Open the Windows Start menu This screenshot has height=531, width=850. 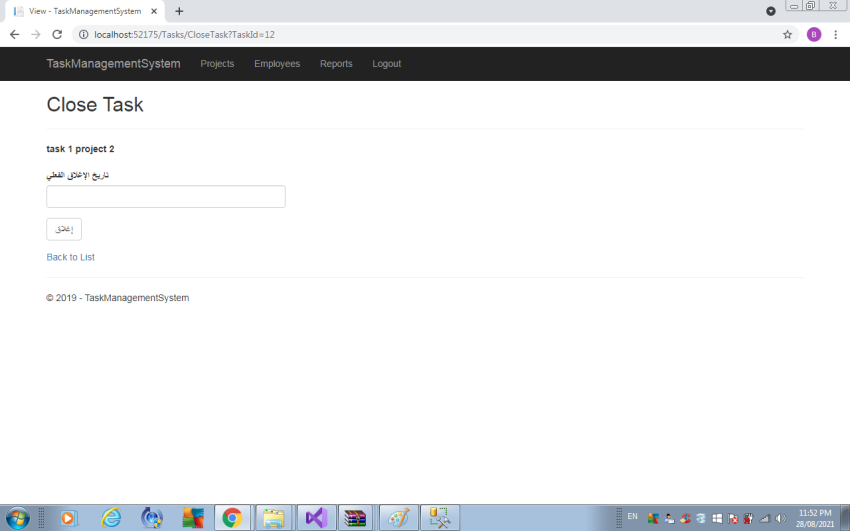pyautogui.click(x=17, y=518)
